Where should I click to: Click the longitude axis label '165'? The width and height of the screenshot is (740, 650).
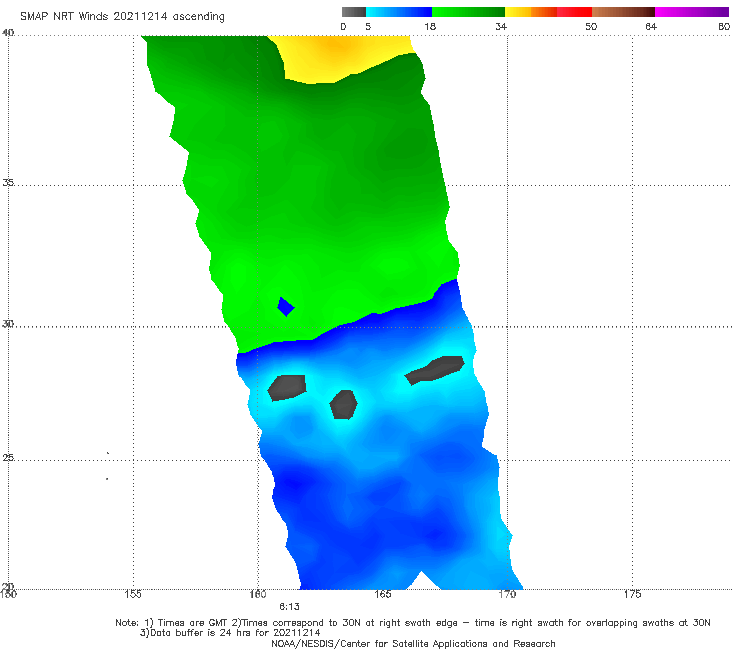pyautogui.click(x=383, y=594)
